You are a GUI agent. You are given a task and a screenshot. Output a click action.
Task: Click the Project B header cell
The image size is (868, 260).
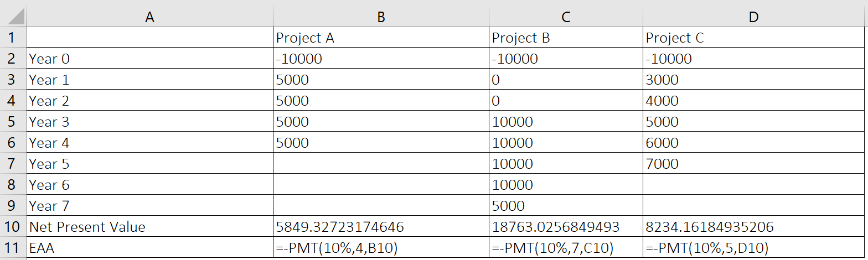click(566, 38)
